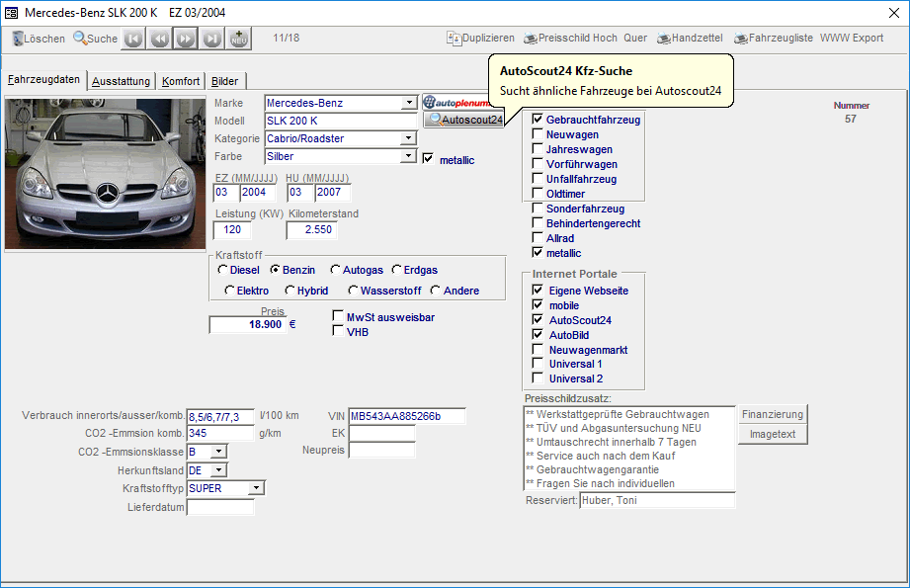
Task: Enable the Allrad checkbox
Action: 537,237
